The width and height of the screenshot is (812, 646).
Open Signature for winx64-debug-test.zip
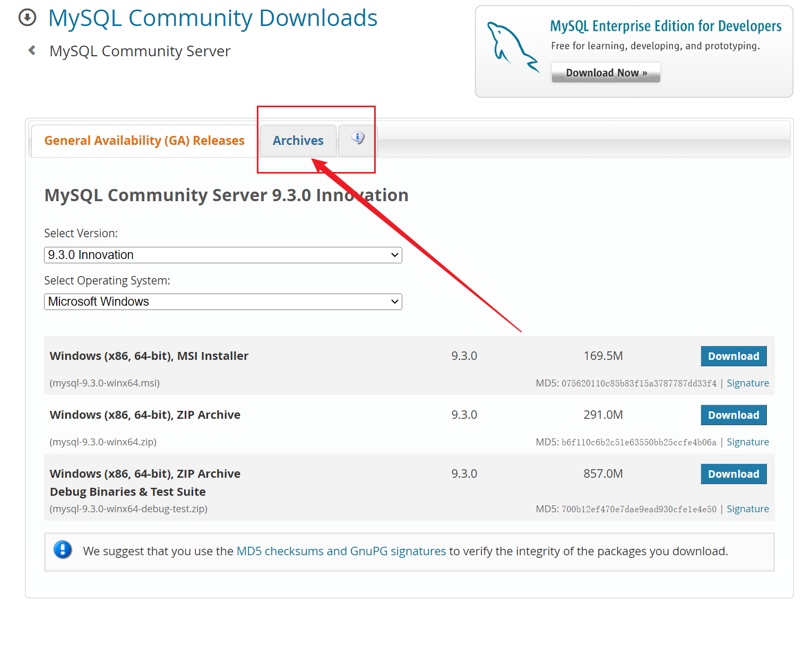point(748,509)
